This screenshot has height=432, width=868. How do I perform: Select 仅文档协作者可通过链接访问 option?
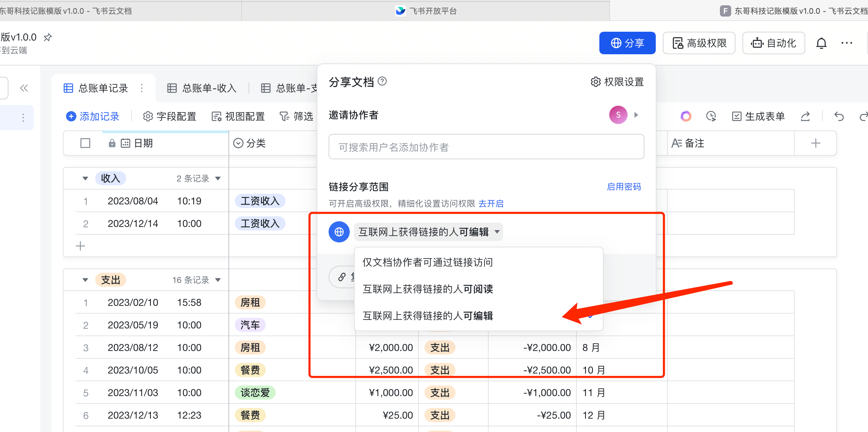point(478,262)
